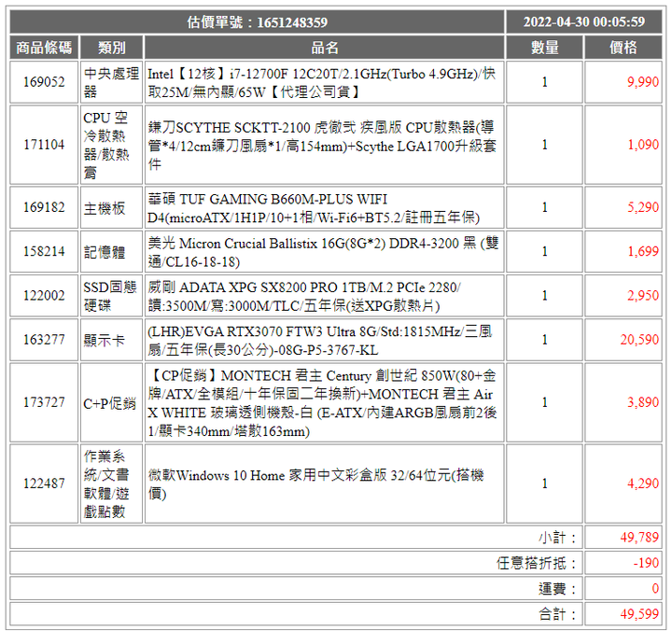Click quantity cell in barcode 173727 row
Viewport: 672px width, 631px height.
(545, 402)
